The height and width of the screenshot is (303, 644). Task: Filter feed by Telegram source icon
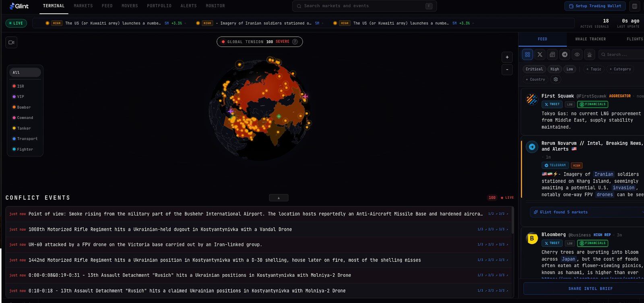(565, 54)
